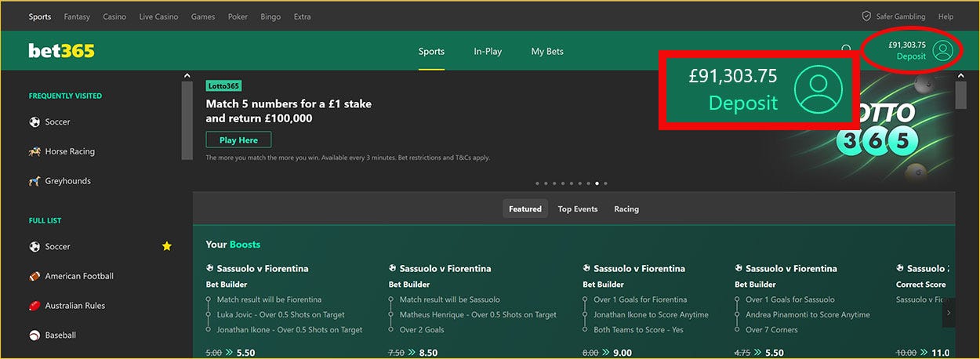Click the Australian Rules ball icon
Viewport: 980px width, 359px height.
point(34,306)
